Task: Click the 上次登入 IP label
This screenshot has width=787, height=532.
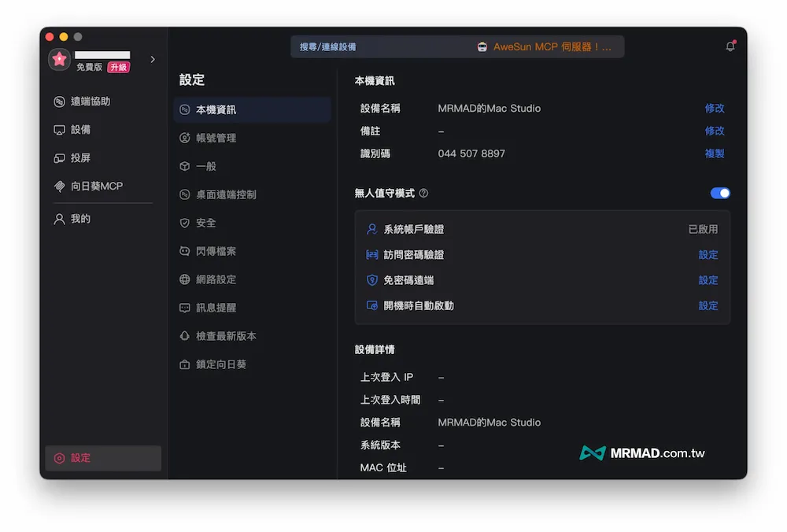Action: click(x=386, y=377)
